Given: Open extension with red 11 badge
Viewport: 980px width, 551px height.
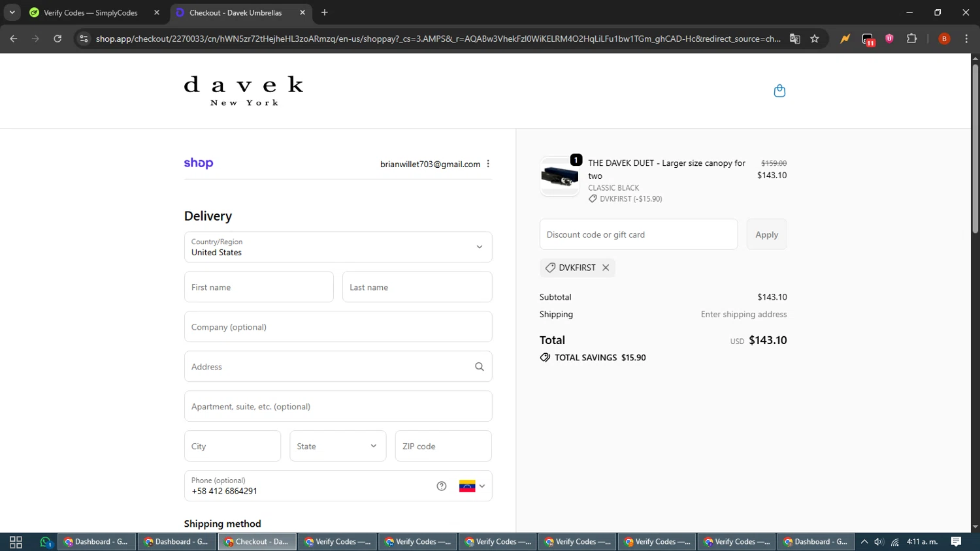Looking at the screenshot, I should [x=868, y=39].
